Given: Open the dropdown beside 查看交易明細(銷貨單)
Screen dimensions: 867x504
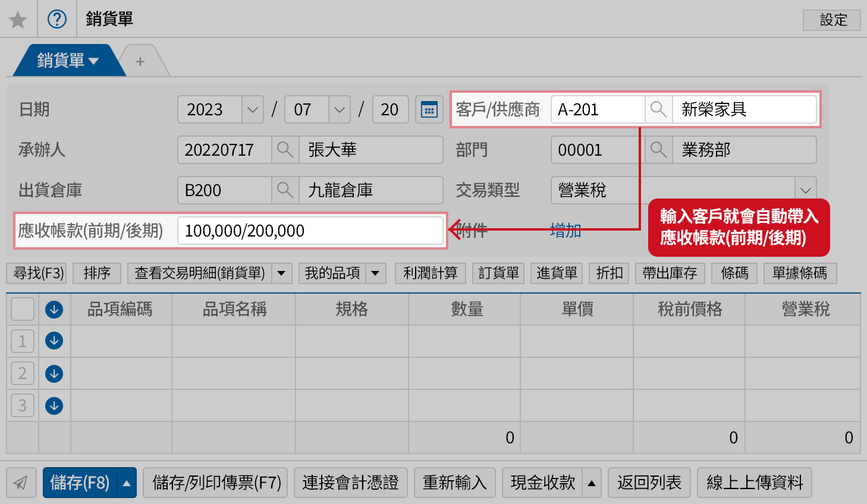Looking at the screenshot, I should click(x=280, y=273).
